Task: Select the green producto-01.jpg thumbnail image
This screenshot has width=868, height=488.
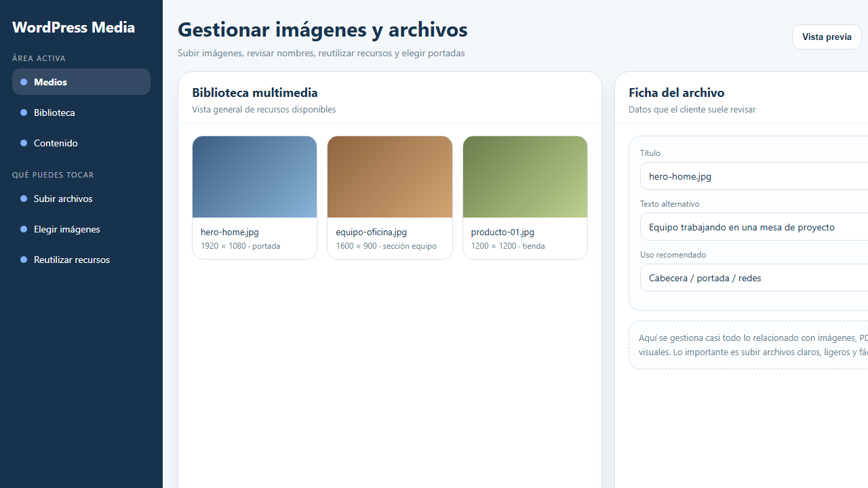Action: (x=525, y=177)
